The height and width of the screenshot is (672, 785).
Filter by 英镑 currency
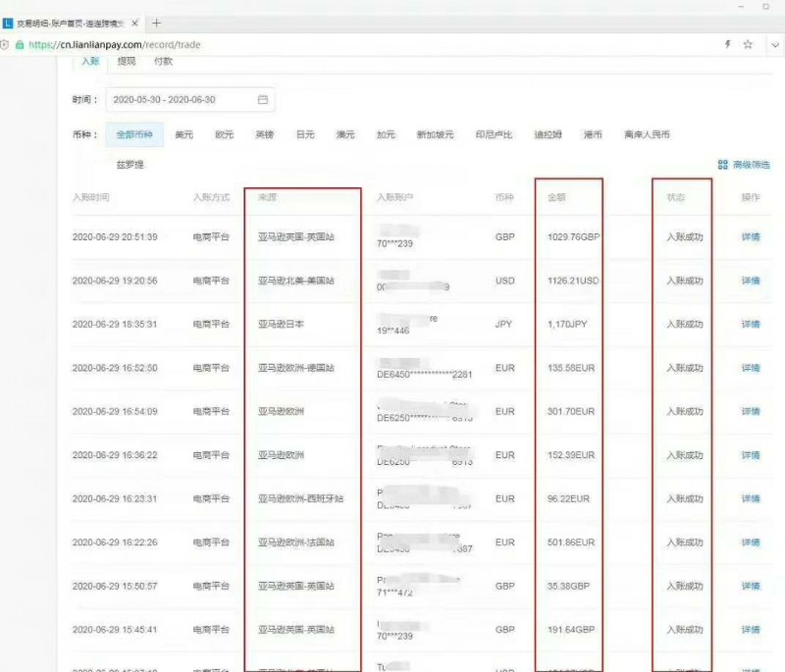[265, 134]
